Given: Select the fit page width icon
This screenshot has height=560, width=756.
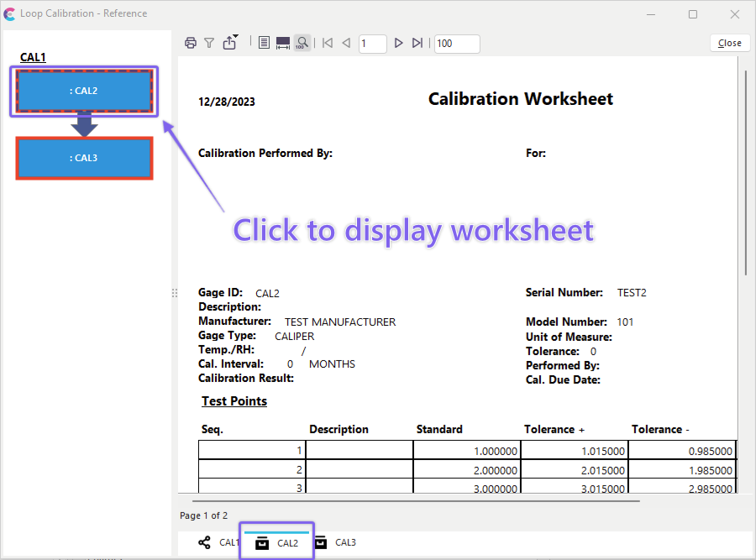Looking at the screenshot, I should pos(283,43).
